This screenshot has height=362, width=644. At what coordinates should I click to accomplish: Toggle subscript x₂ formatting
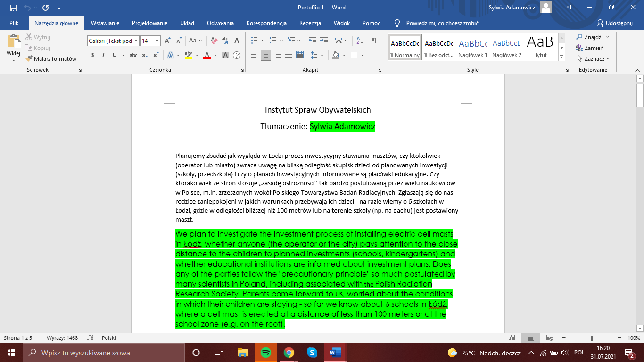[145, 55]
